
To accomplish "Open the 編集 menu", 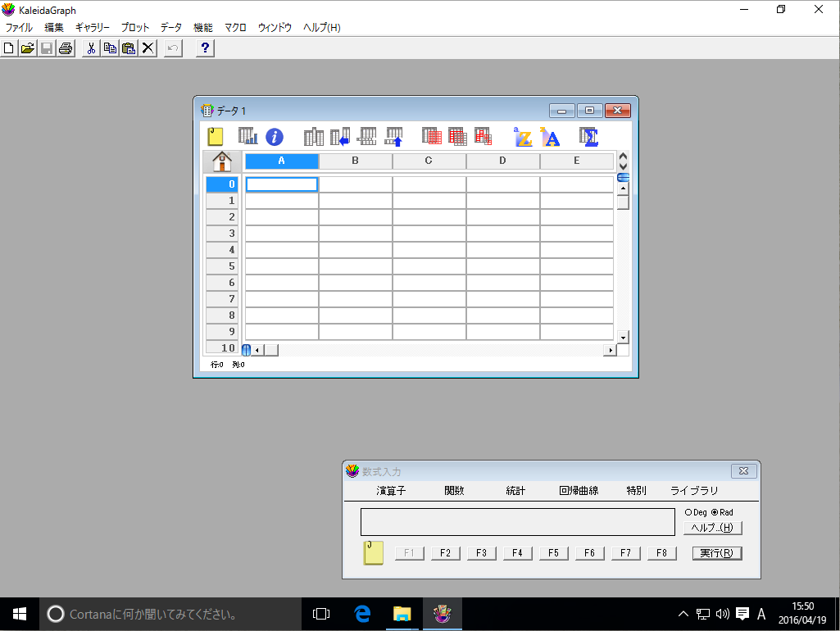I will (53, 27).
